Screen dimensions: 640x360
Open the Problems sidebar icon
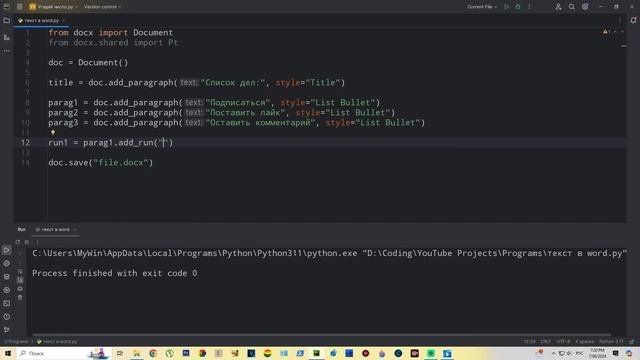click(x=7, y=316)
